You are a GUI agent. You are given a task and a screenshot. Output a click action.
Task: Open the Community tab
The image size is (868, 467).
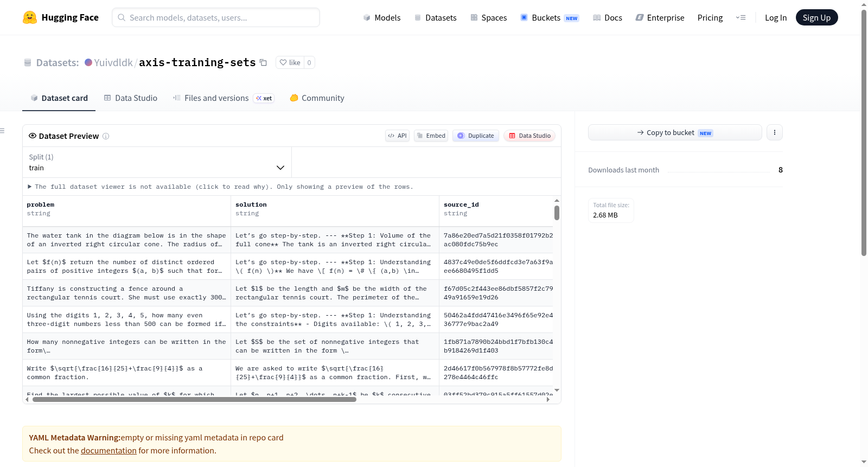point(317,98)
